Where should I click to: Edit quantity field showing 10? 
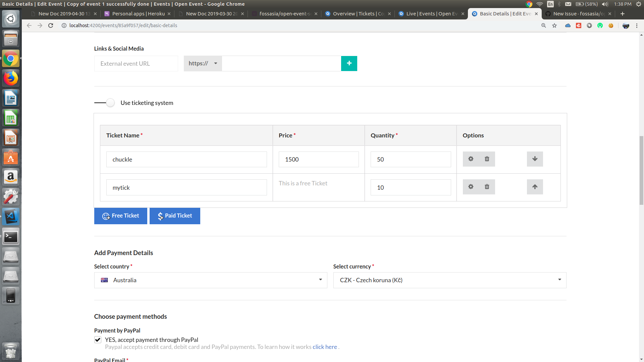(x=411, y=187)
